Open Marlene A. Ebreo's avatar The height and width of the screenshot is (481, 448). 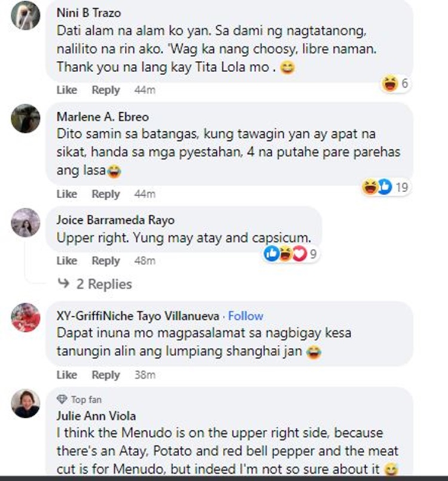(x=26, y=119)
